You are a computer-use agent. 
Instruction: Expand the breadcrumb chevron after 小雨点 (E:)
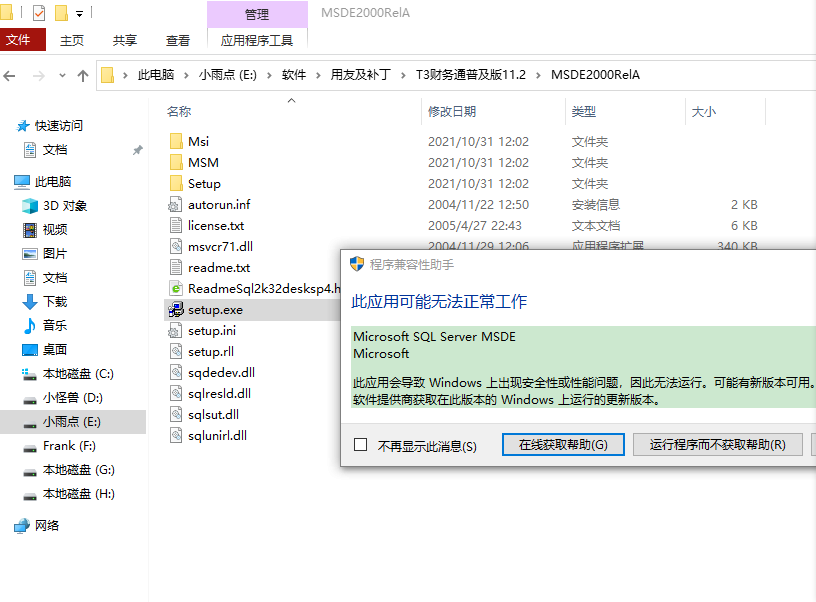(x=269, y=75)
